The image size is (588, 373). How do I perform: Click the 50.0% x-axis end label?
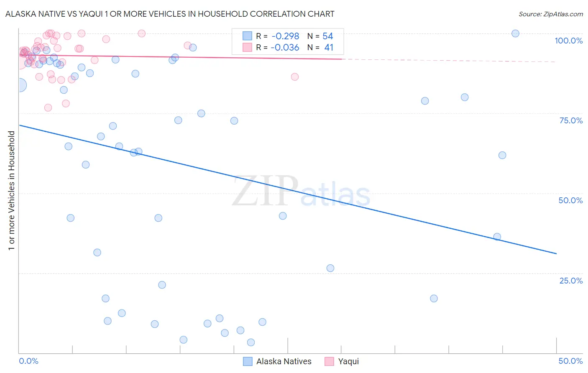click(x=570, y=361)
